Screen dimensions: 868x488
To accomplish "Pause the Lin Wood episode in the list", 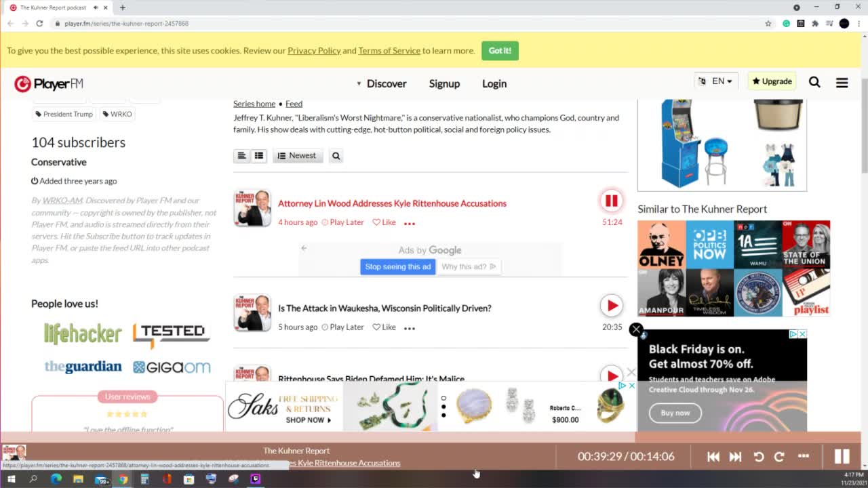I will (611, 201).
